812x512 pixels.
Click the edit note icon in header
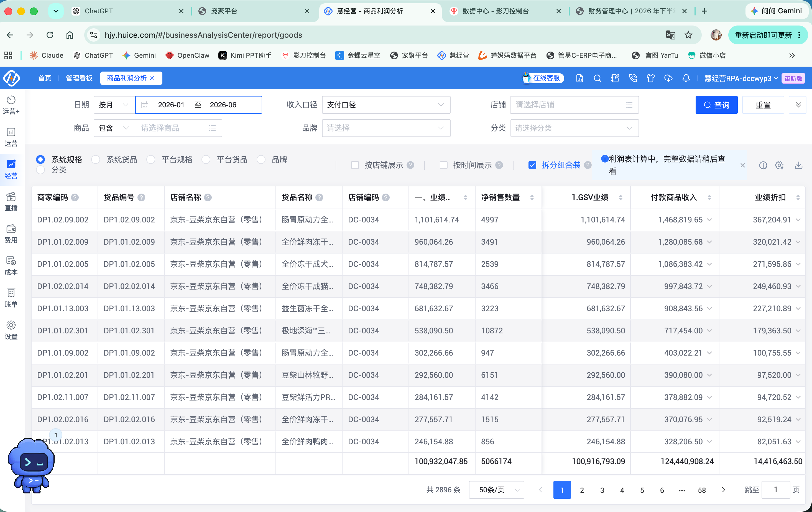(615, 78)
